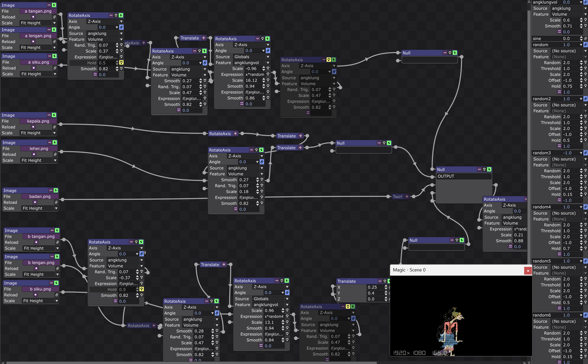
Task: Toggle the enable bolt on the OUTPUT Null node
Action: click(489, 169)
